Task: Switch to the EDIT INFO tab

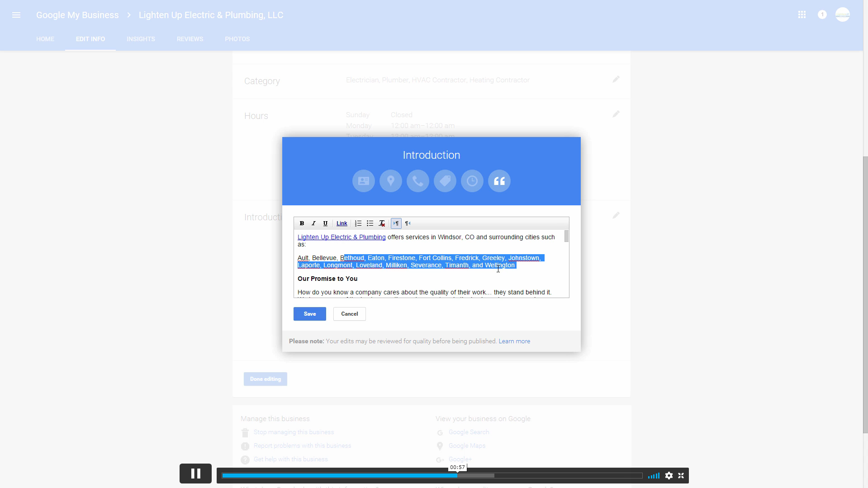Action: 90,39
